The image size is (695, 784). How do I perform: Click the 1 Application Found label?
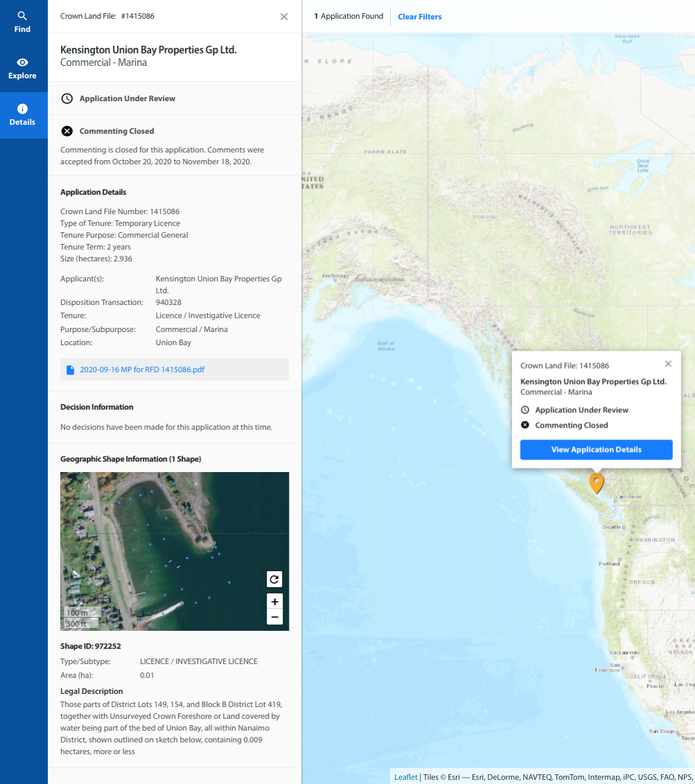pos(349,16)
